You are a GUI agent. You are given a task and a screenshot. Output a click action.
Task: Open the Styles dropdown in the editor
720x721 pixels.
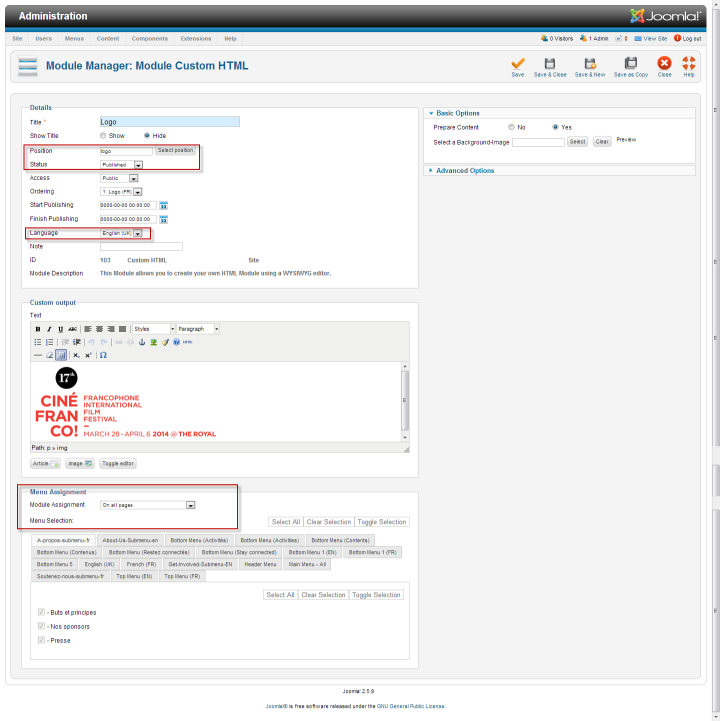click(x=154, y=329)
